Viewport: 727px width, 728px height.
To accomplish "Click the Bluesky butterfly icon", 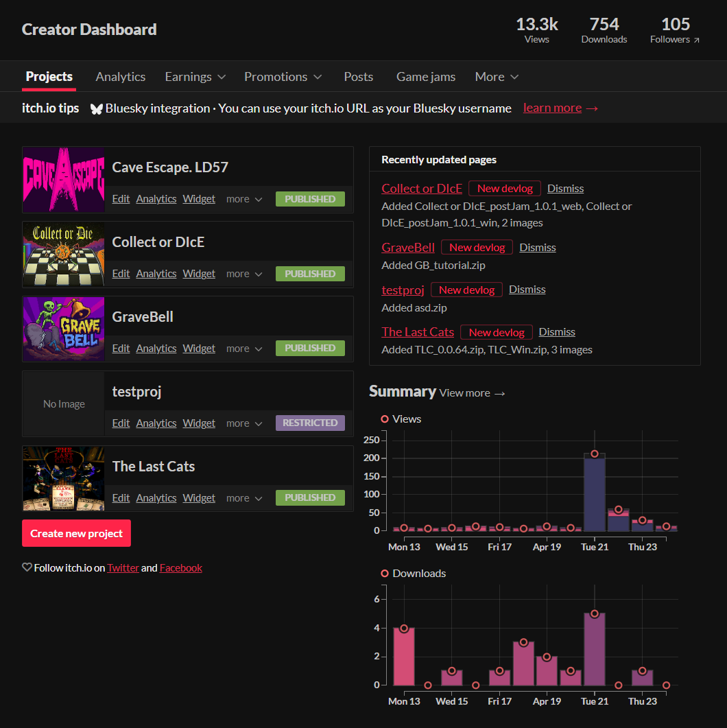I will (97, 108).
